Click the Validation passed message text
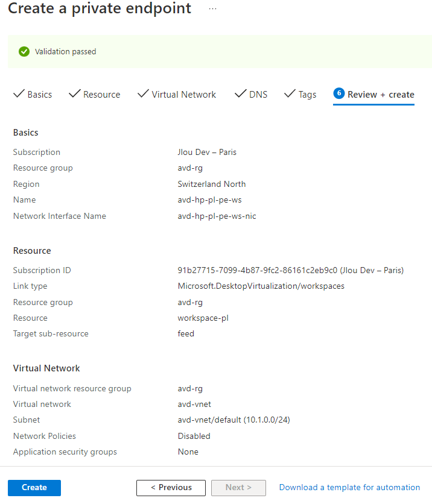The height and width of the screenshot is (504, 432). [66, 52]
